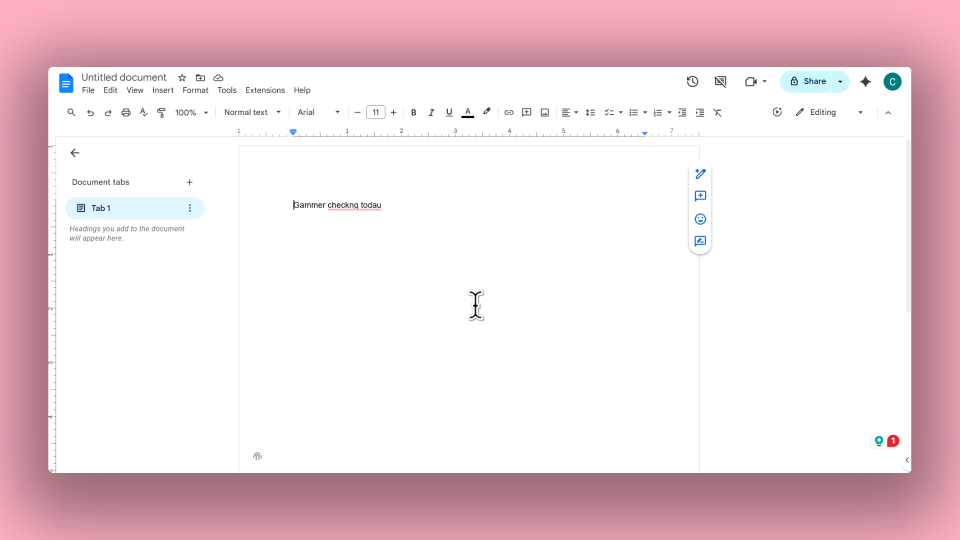Move document using the folder icon
The height and width of the screenshot is (540, 960).
pos(200,78)
